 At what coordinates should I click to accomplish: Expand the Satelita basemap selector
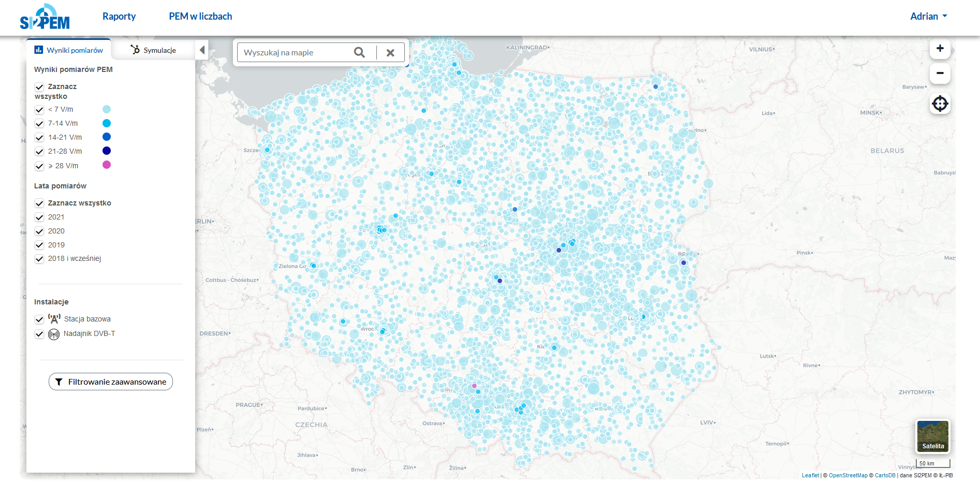click(x=933, y=436)
